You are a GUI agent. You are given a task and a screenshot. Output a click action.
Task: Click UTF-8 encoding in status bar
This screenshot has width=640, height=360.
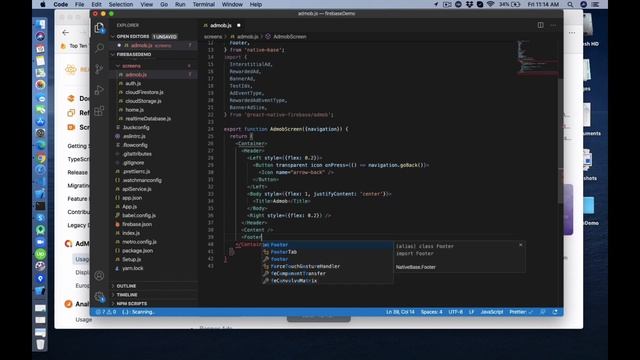tap(456, 312)
